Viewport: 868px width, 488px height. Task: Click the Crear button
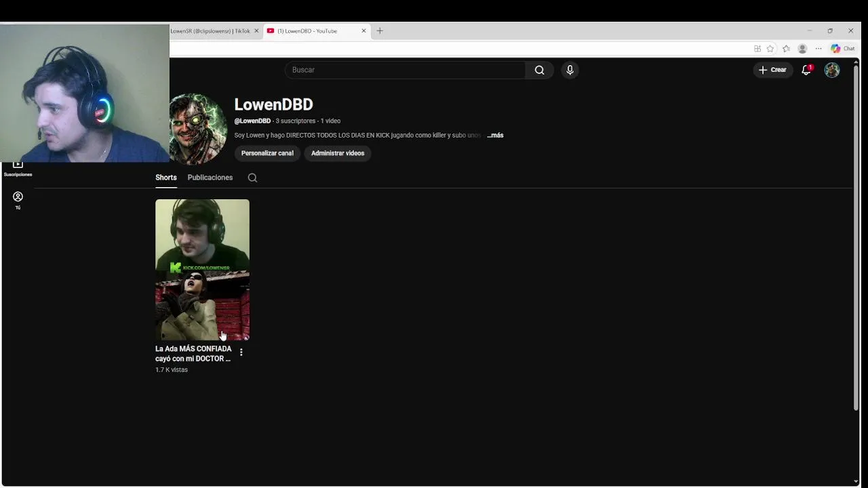772,70
